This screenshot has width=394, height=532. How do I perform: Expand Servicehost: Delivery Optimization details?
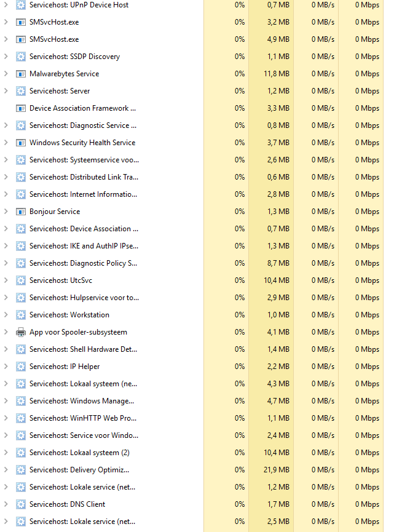pos(6,470)
